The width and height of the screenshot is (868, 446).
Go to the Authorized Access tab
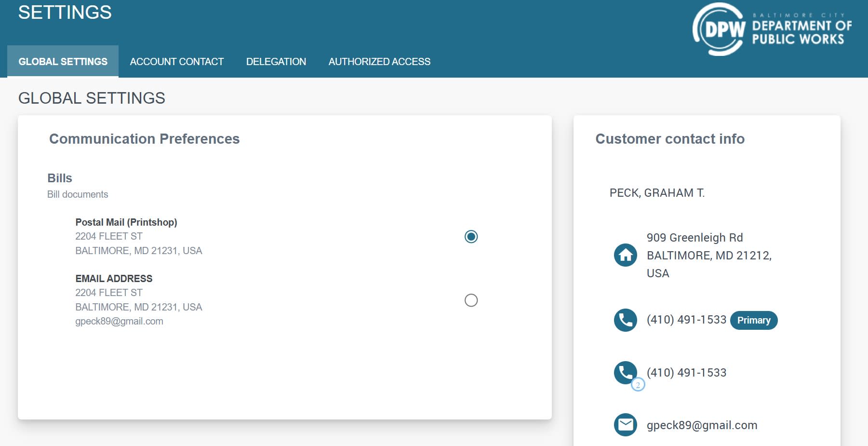pyautogui.click(x=380, y=62)
